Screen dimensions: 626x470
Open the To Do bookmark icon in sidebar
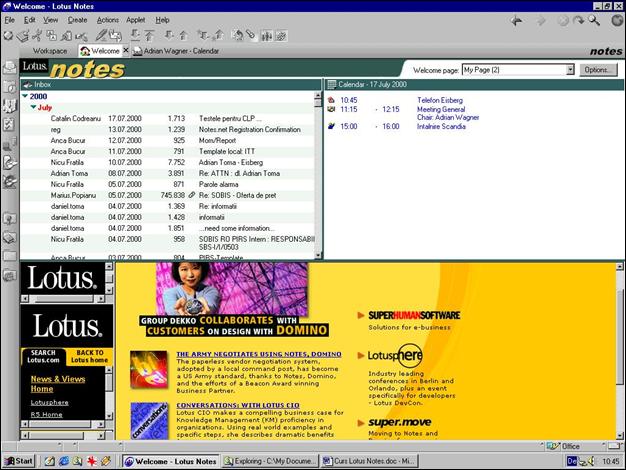coord(9,124)
